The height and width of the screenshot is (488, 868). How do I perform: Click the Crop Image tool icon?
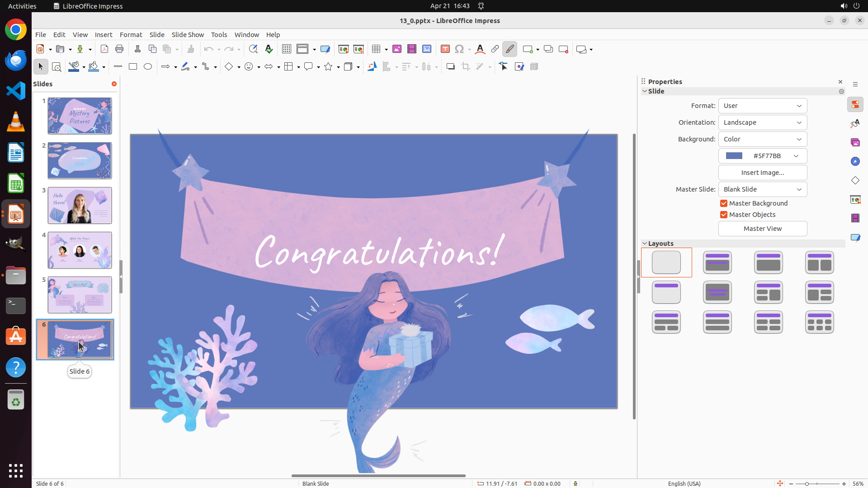click(x=466, y=67)
